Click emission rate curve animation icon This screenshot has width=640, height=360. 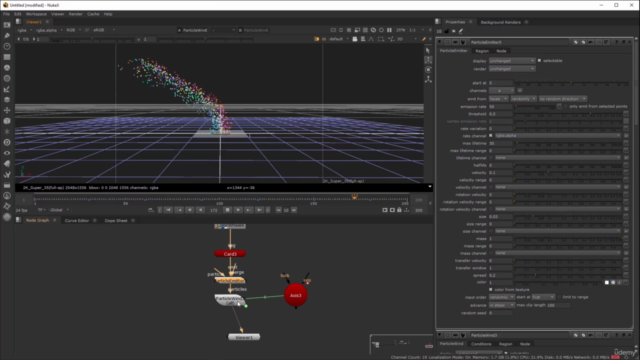(559, 106)
